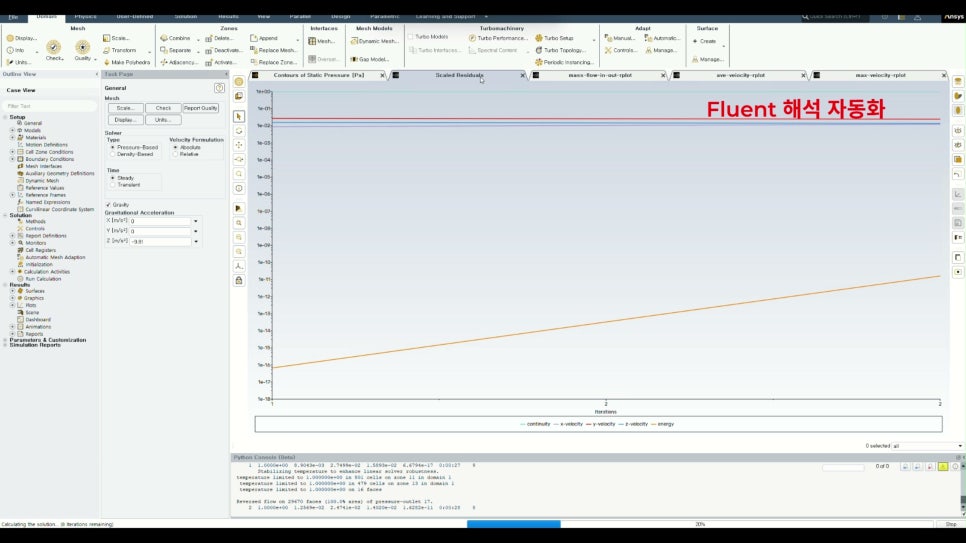Click the mesh Check icon in ribbon

[x=54, y=47]
